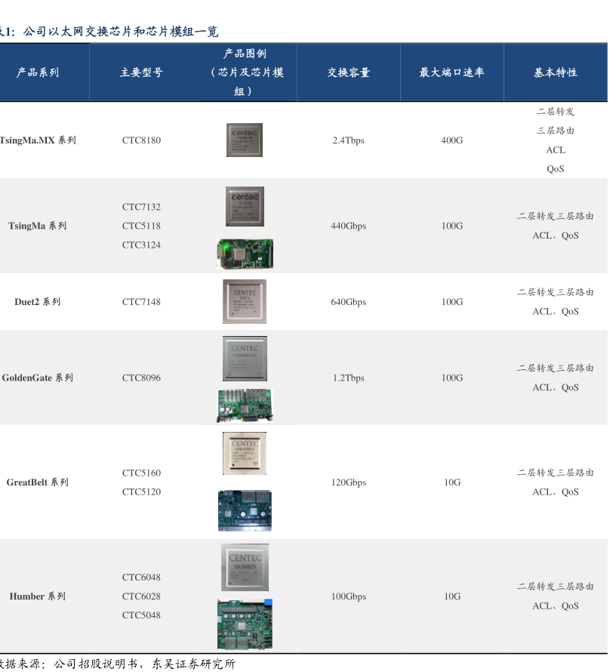This screenshot has height=672, width=616.
Task: Click the 100Gbps switching capacity
Action: (349, 596)
